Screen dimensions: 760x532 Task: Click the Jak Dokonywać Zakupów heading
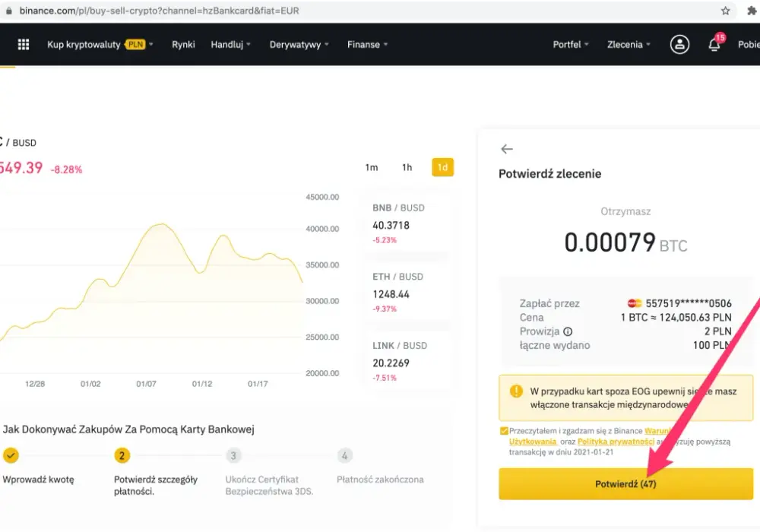pos(128,429)
